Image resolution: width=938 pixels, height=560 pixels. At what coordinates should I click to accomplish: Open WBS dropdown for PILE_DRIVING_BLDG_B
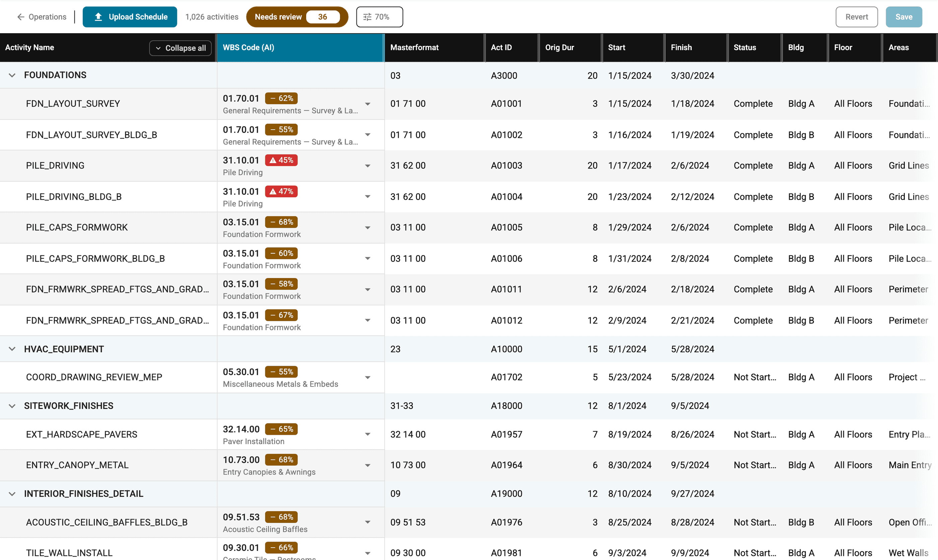click(367, 197)
